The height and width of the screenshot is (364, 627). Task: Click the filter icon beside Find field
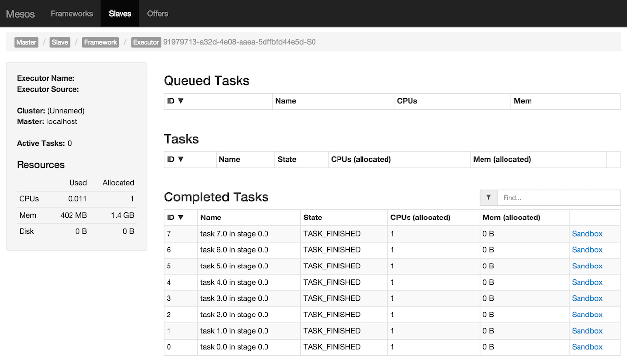tap(489, 197)
